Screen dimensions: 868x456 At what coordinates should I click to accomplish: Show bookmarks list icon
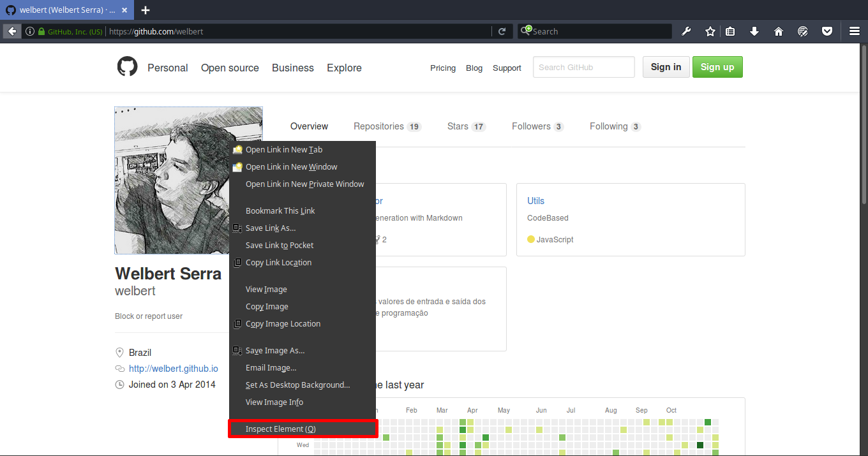pos(731,31)
